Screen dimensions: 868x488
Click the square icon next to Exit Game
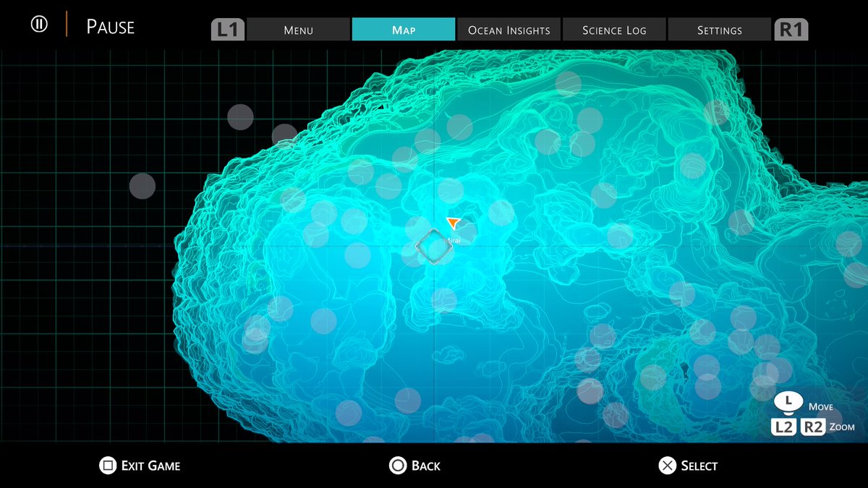[x=108, y=466]
